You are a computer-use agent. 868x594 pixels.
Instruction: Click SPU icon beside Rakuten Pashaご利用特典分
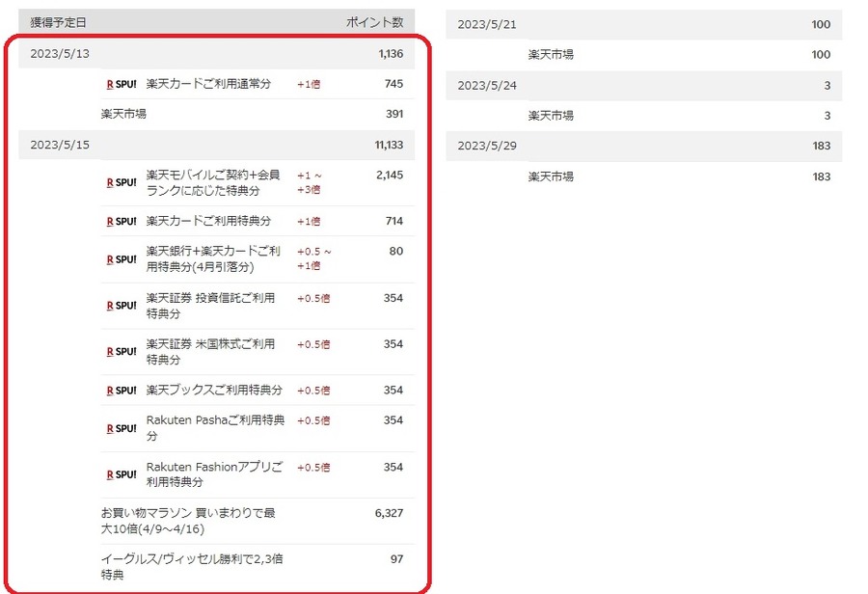[x=122, y=428]
